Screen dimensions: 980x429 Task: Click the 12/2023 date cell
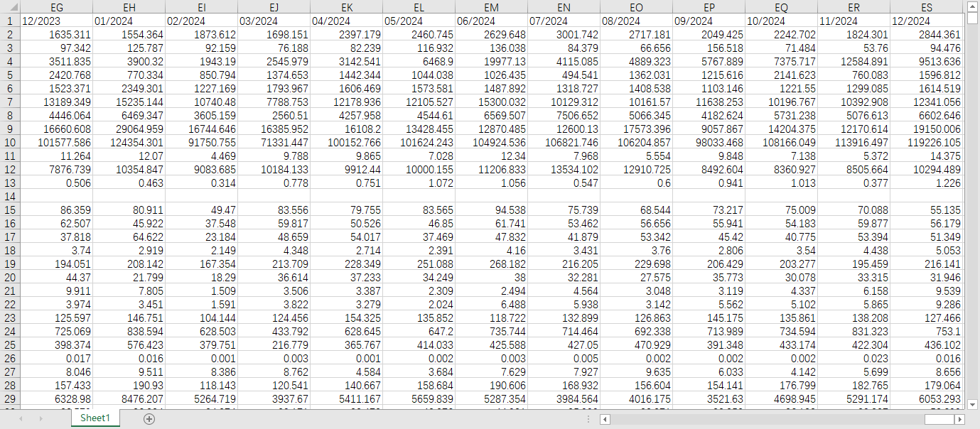tap(56, 21)
